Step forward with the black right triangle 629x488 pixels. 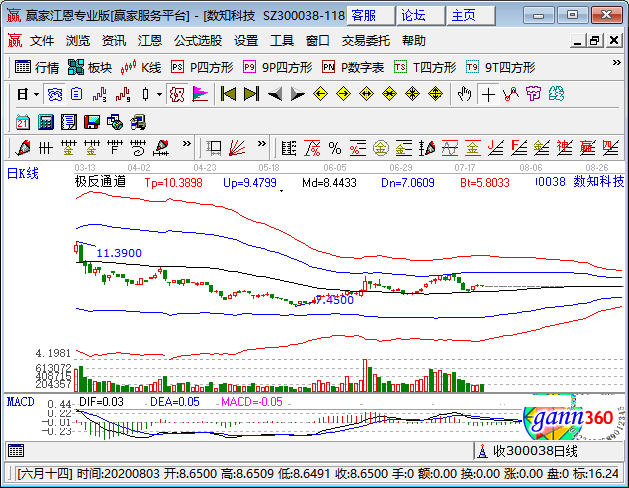[298, 94]
